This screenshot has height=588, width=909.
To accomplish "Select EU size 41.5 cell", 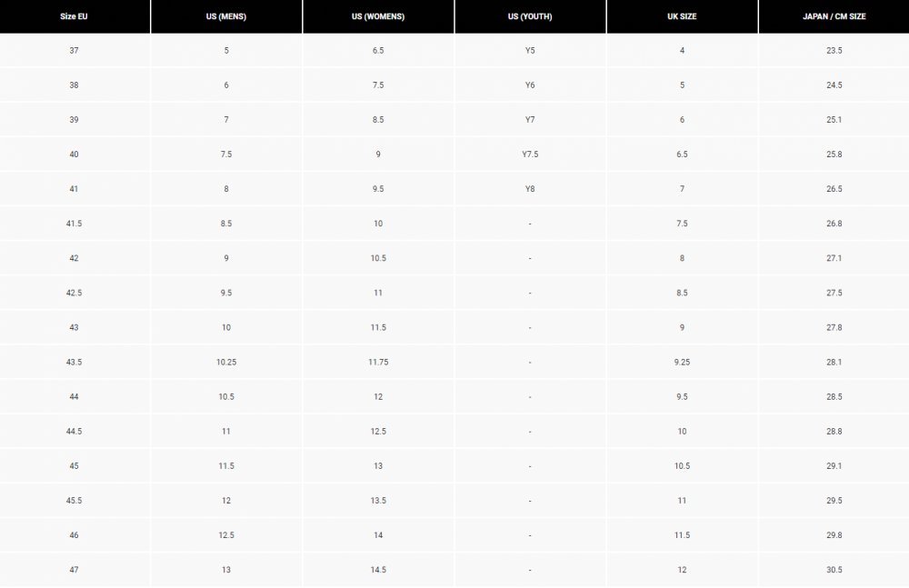I will [74, 224].
